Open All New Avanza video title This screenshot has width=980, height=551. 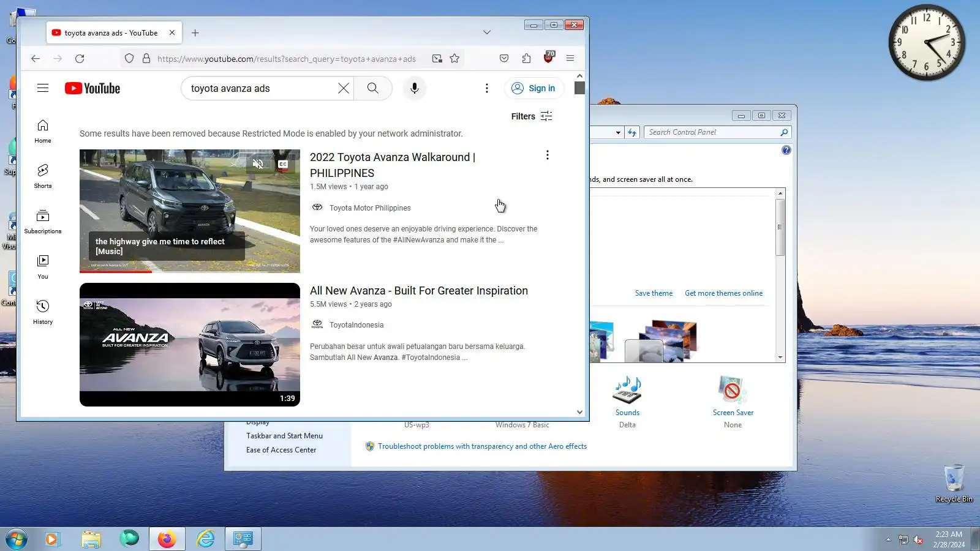pos(419,291)
